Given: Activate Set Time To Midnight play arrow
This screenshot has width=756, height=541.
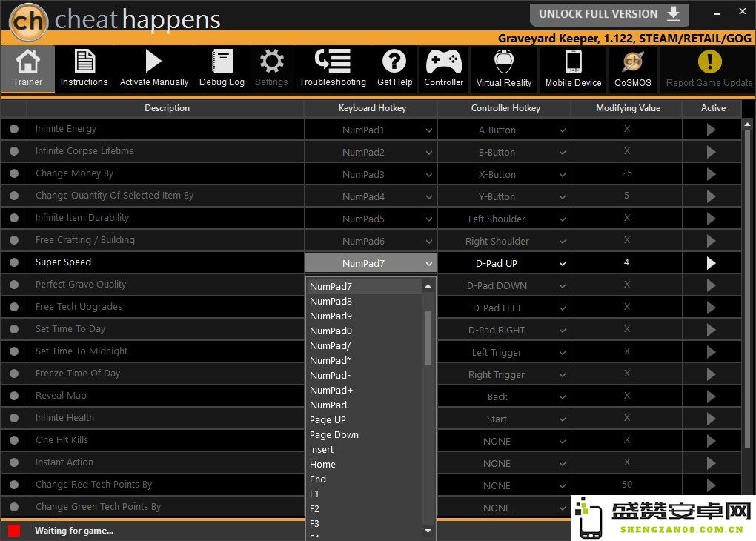Looking at the screenshot, I should click(x=712, y=352).
